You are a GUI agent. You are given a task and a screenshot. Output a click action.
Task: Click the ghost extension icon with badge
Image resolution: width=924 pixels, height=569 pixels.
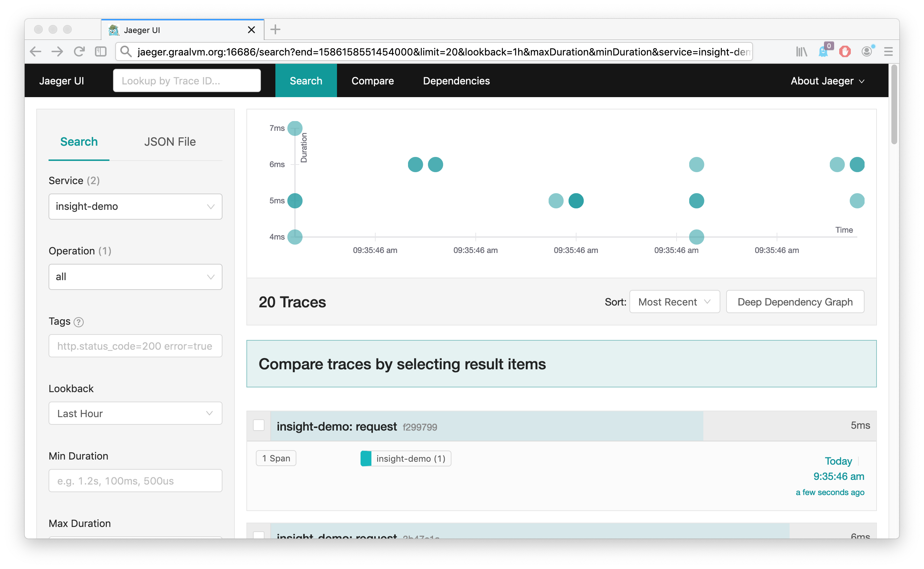tap(823, 51)
